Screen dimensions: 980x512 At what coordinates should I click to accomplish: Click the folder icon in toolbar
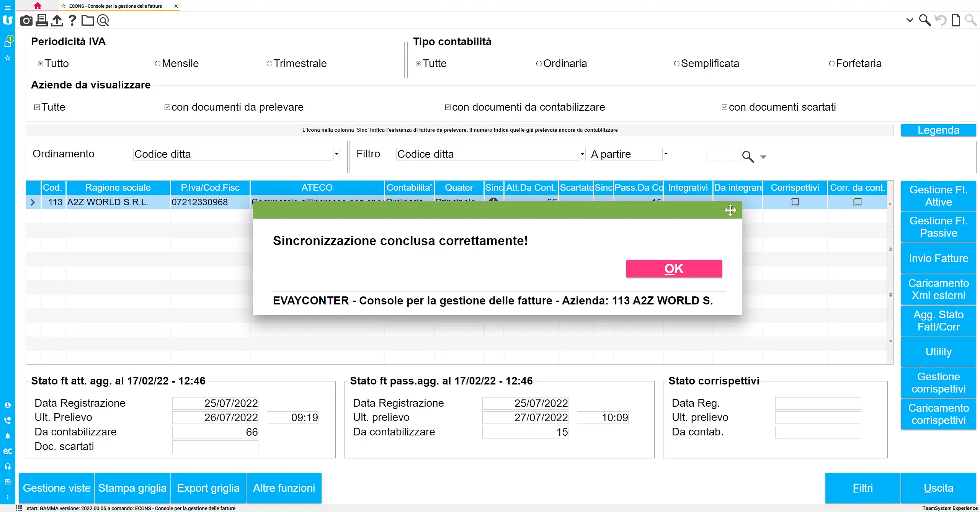(87, 20)
